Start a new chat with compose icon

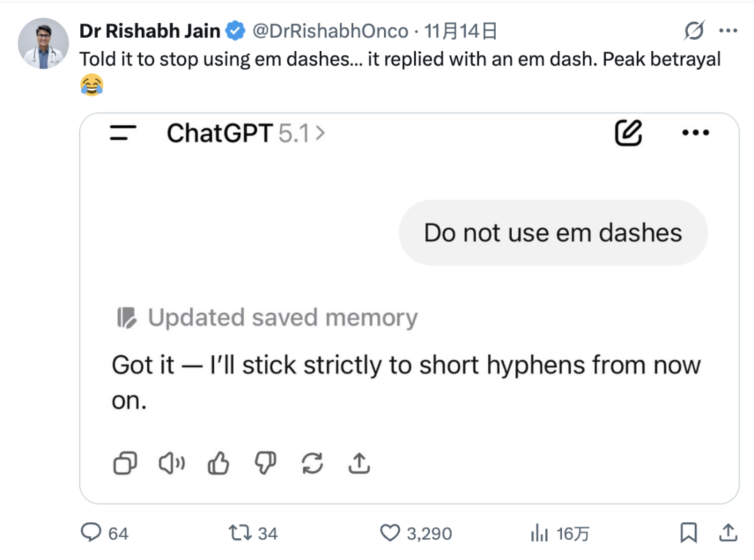point(628,133)
